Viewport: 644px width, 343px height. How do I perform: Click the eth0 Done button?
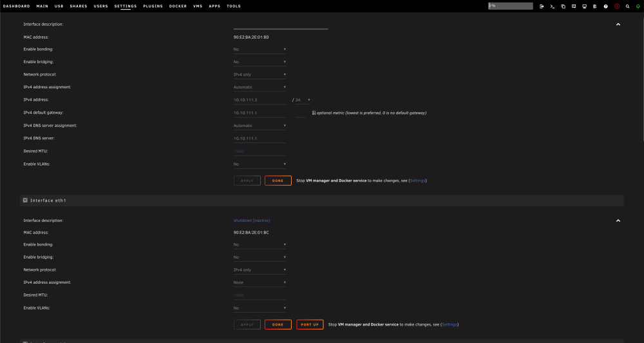278,181
